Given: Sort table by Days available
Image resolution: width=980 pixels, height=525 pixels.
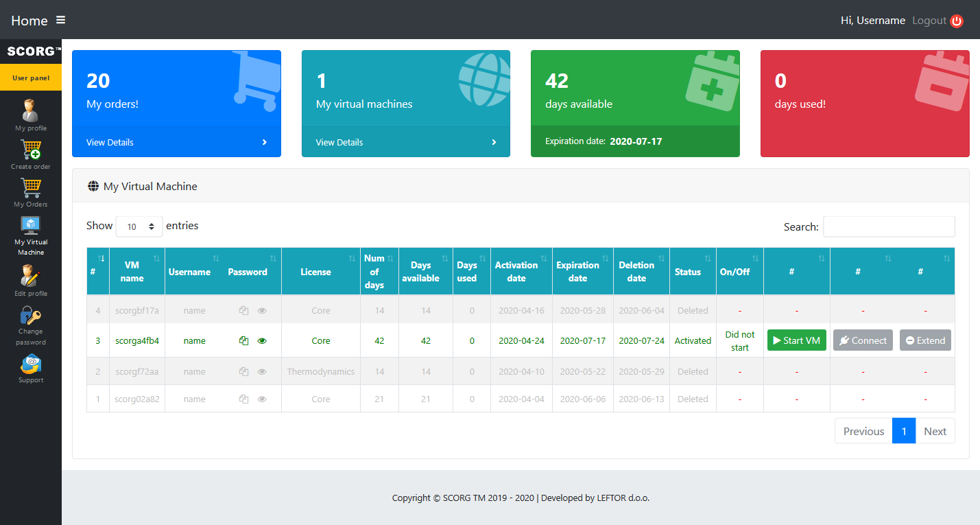Looking at the screenshot, I should (x=426, y=271).
